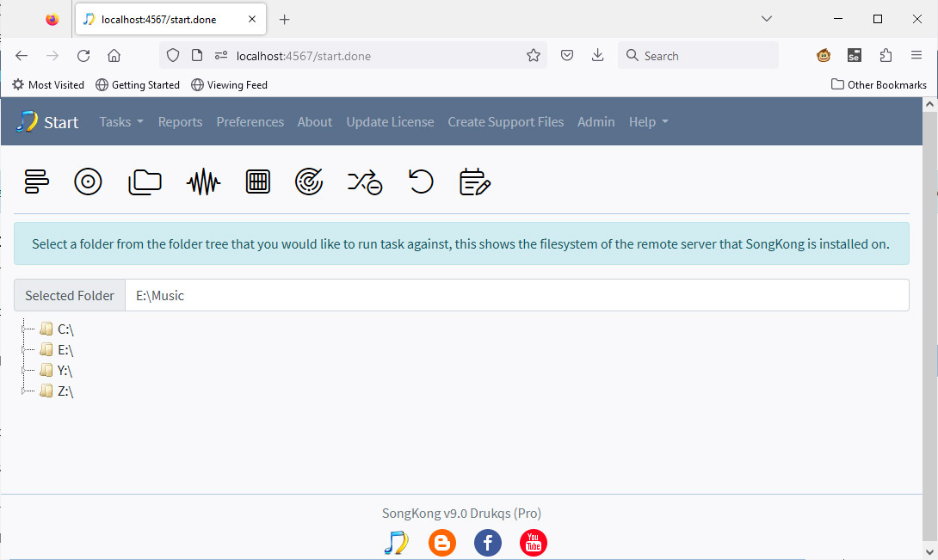938x560 pixels.
Task: Open the Preferences menu item
Action: [250, 122]
